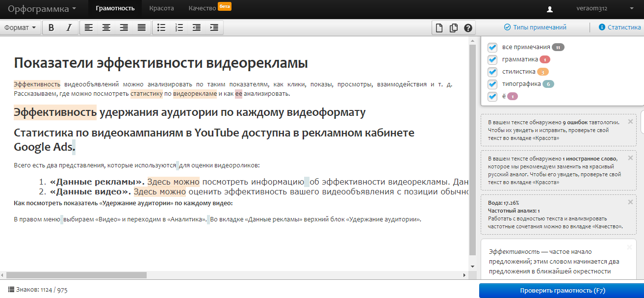Justify text alignment

tap(142, 27)
